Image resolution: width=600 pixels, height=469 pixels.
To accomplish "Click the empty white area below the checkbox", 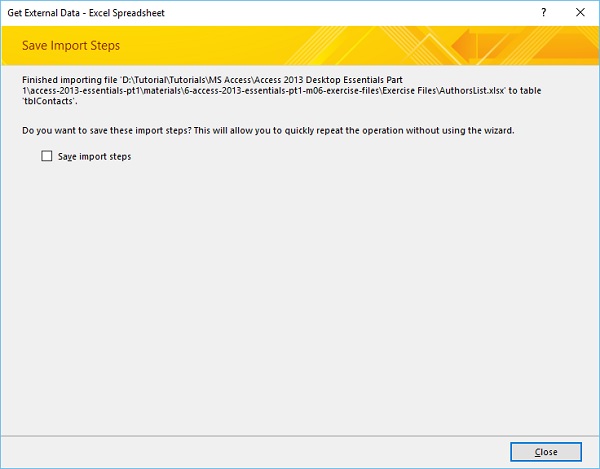I will point(300,300).
